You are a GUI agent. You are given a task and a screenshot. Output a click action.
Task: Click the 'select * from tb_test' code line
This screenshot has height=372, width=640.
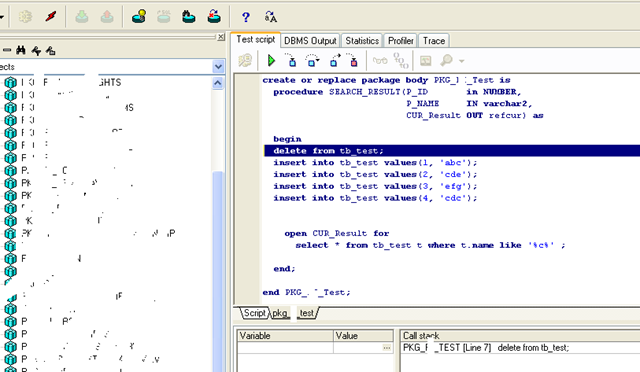[430, 245]
